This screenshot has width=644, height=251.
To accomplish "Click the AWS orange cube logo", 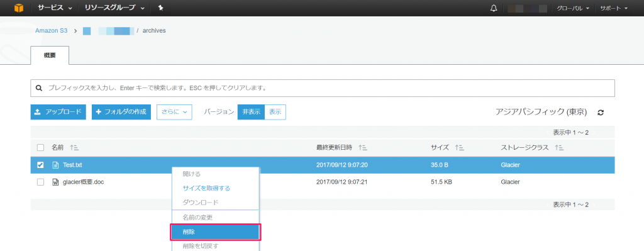I will coord(18,8).
